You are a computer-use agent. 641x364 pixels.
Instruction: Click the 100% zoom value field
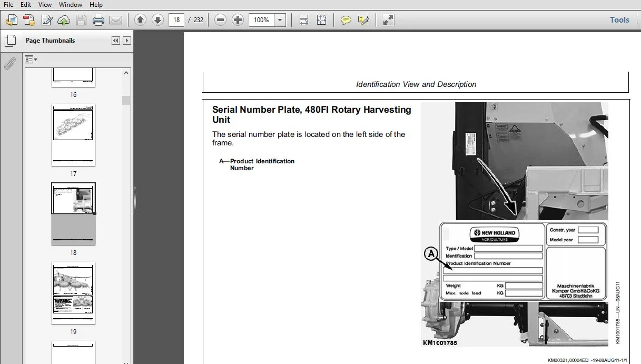click(x=261, y=20)
